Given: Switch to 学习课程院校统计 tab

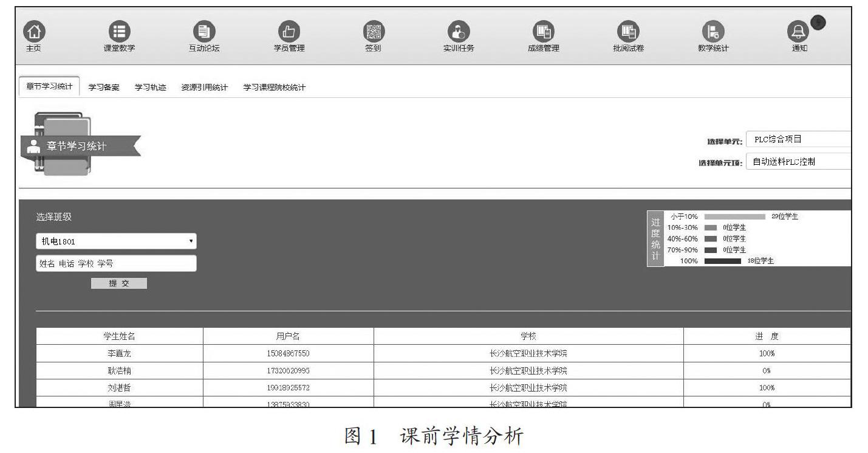Looking at the screenshot, I should coord(275,87).
